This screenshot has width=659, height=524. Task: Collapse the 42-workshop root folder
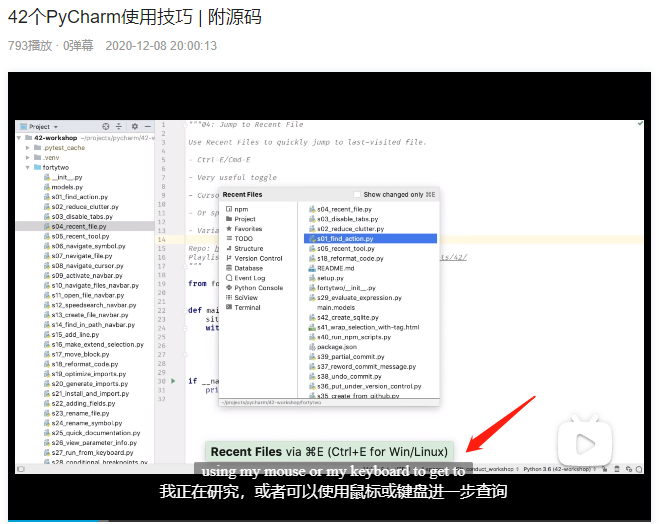click(x=19, y=138)
